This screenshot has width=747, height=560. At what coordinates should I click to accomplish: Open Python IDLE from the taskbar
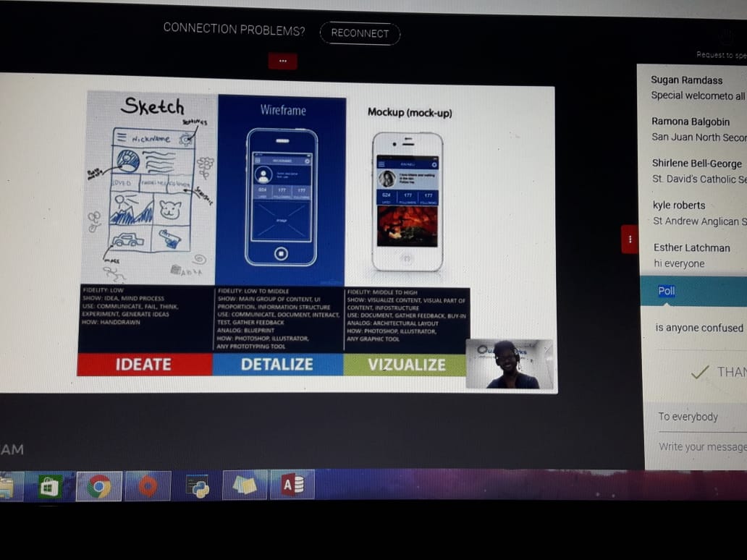click(x=197, y=485)
